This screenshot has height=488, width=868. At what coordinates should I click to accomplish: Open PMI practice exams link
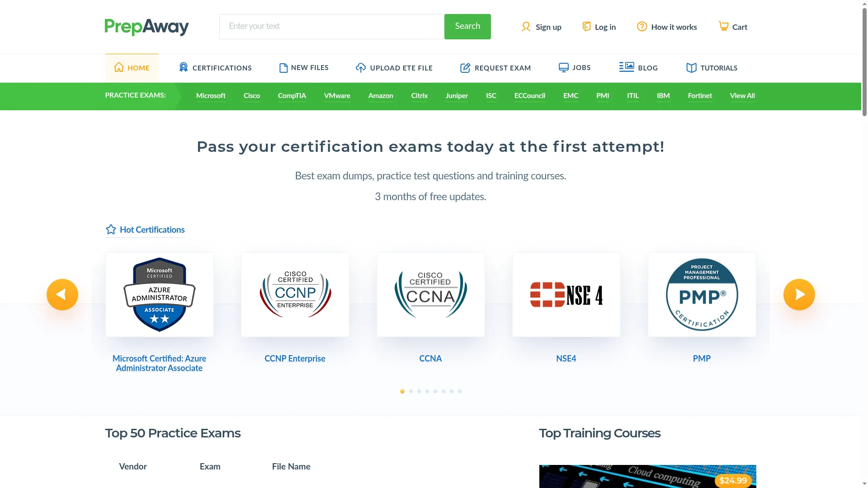click(603, 96)
